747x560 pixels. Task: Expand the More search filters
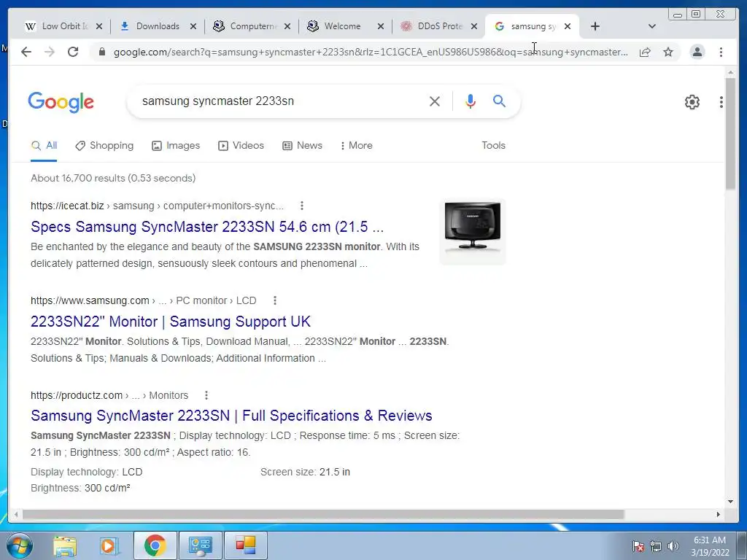coord(356,146)
